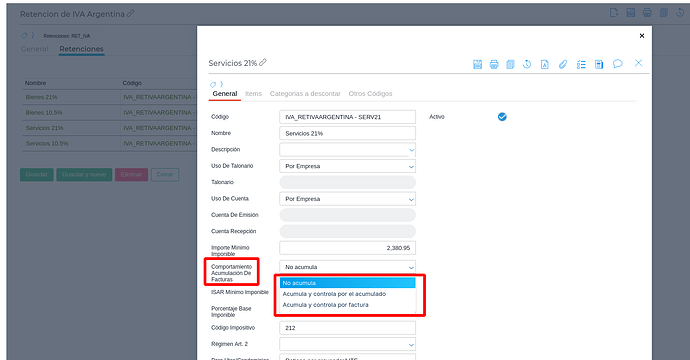The width and height of the screenshot is (690, 360).
Task: Click the new document icon in the background page header
Action: tap(614, 13)
